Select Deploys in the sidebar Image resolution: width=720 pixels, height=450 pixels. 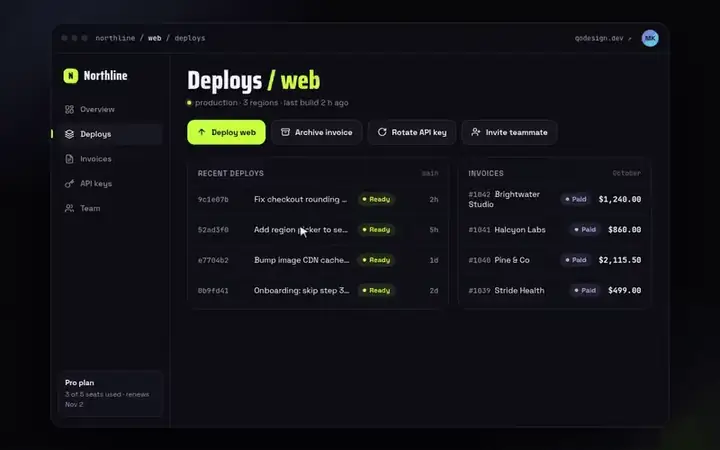pyautogui.click(x=110, y=134)
